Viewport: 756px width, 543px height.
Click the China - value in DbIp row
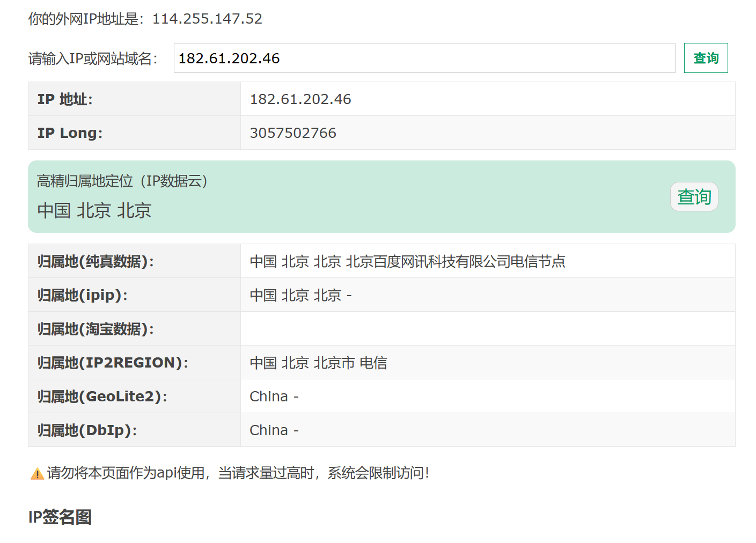click(274, 430)
